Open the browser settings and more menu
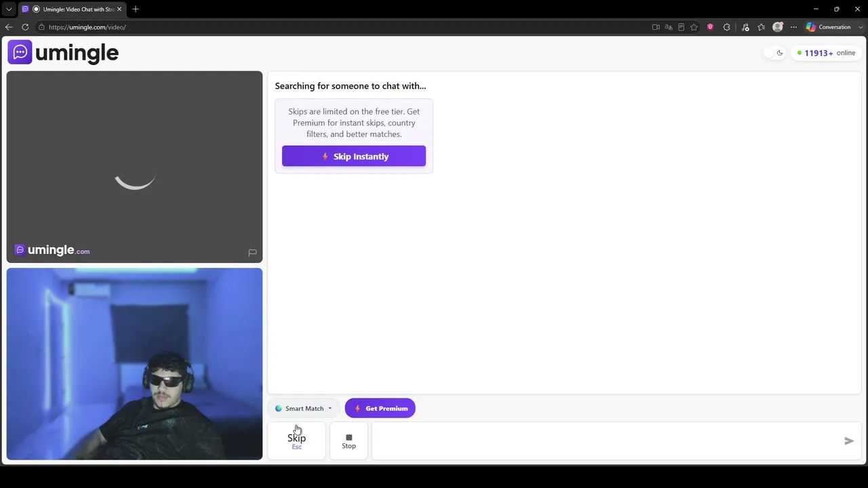This screenshot has height=488, width=868. coord(793,27)
